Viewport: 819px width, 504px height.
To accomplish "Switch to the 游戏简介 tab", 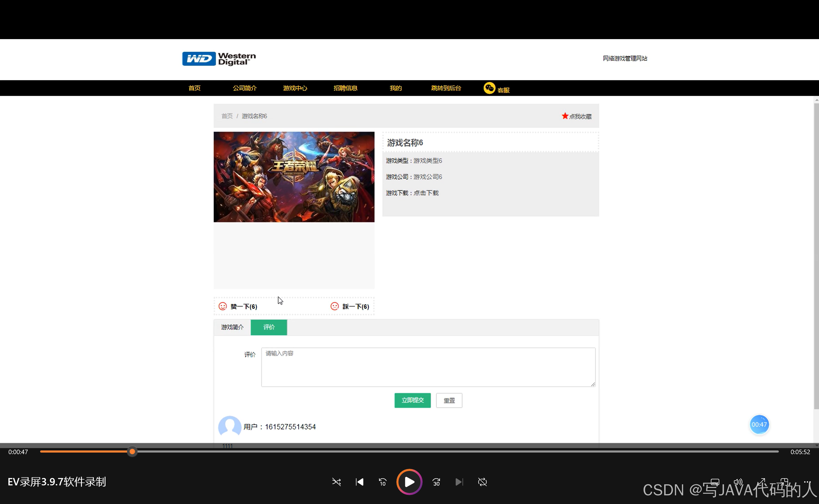I will tap(232, 327).
